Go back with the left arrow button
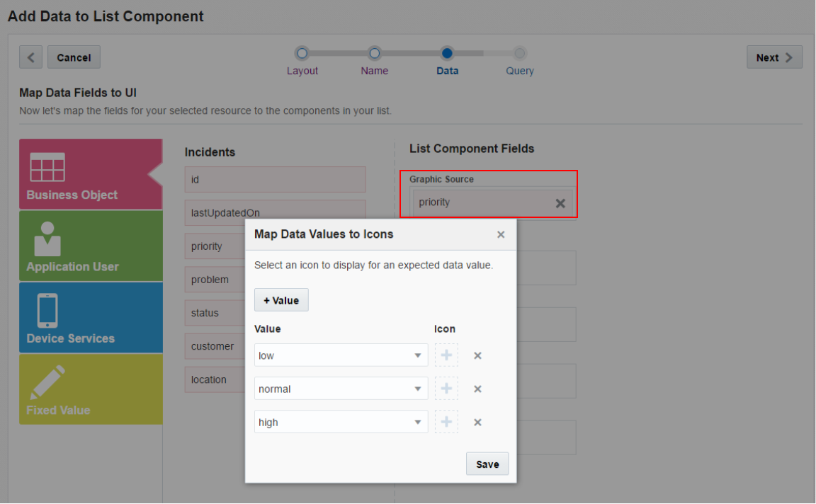 point(30,57)
